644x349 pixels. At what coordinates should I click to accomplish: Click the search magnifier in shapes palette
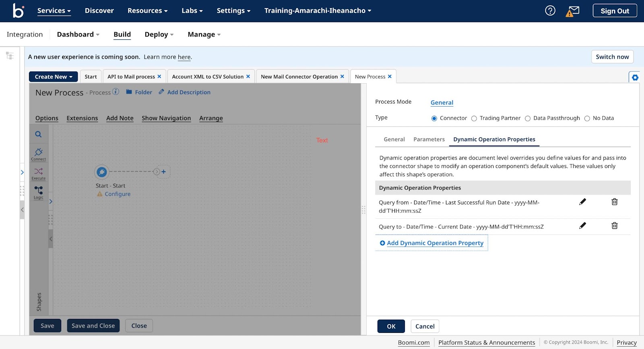pos(38,134)
